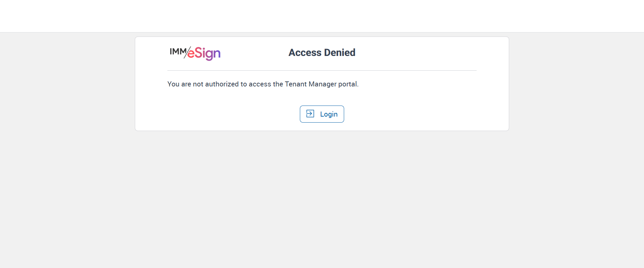Screen dimensions: 644x268
Task: Click the horizontal divider under the heading
Action: click(322, 70)
